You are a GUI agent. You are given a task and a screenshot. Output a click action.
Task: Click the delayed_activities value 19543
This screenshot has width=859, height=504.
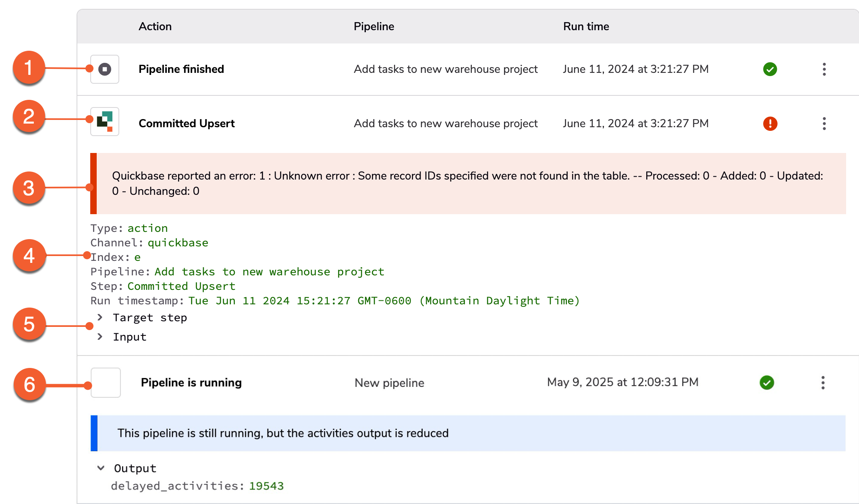click(266, 486)
